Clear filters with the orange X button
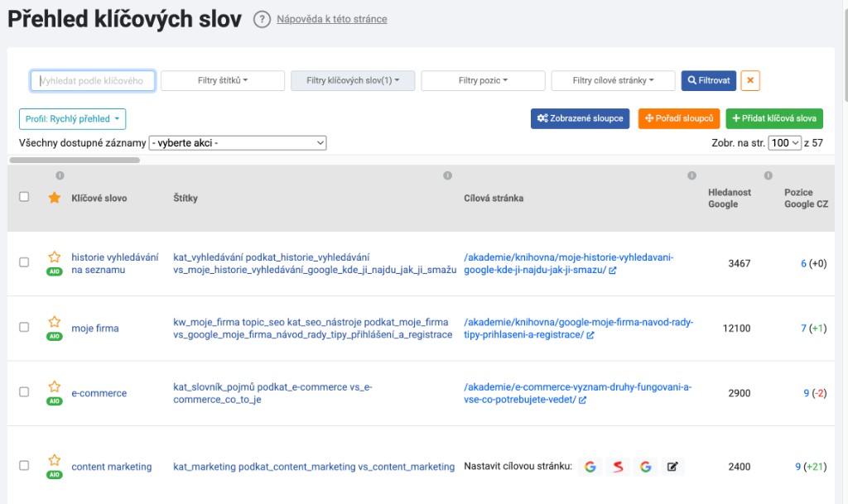Viewport: 848px width, 504px height. click(x=750, y=80)
